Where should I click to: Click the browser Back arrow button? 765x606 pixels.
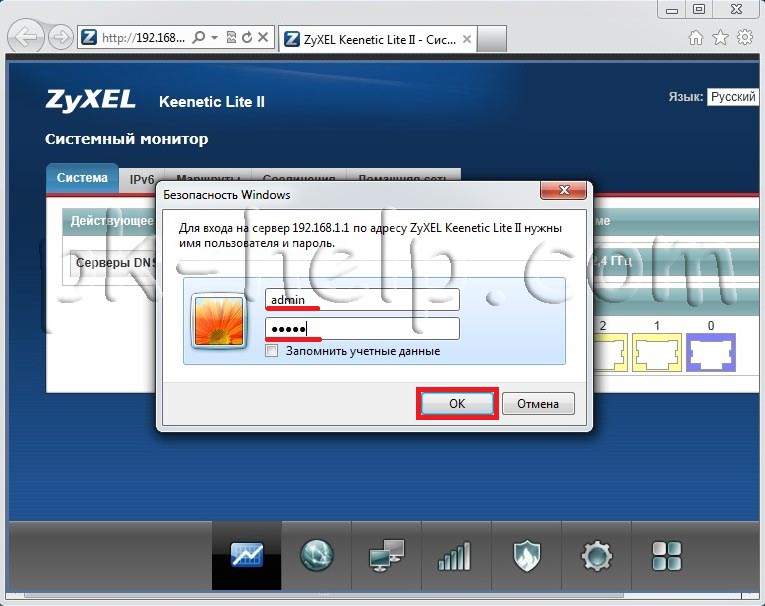coord(25,37)
